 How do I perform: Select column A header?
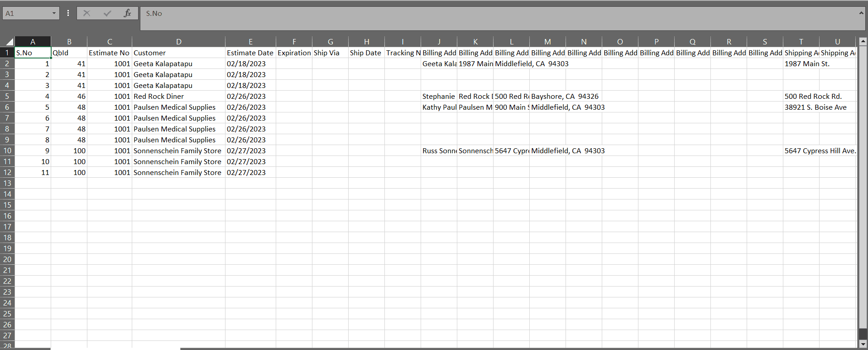(33, 42)
